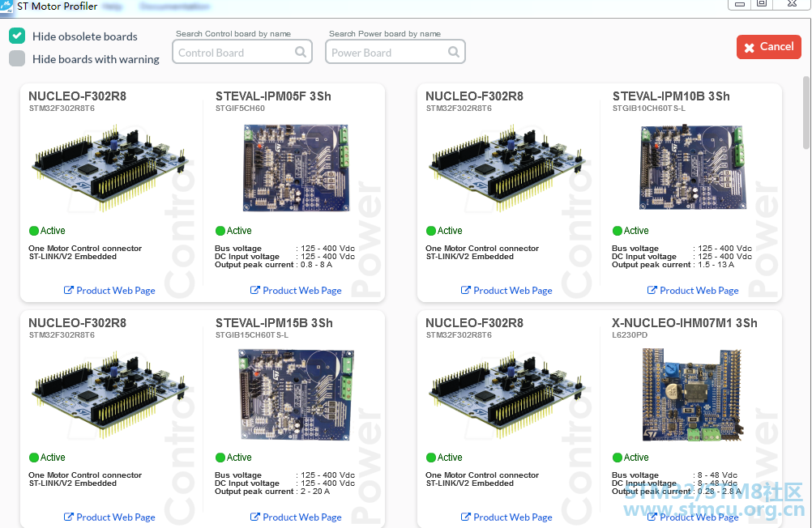Click X-NUCLEO-IHM07M1 3Sh title text

[x=685, y=323]
